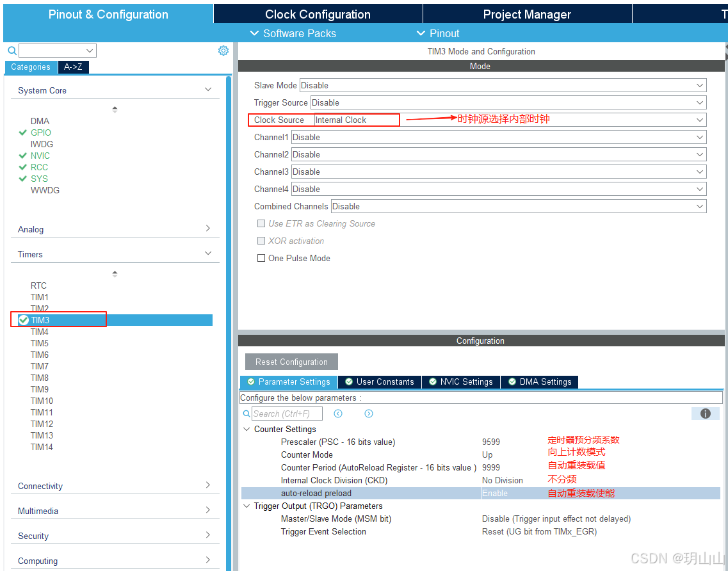
Task: Select Pinout & Configuration tab
Action: [x=108, y=14]
